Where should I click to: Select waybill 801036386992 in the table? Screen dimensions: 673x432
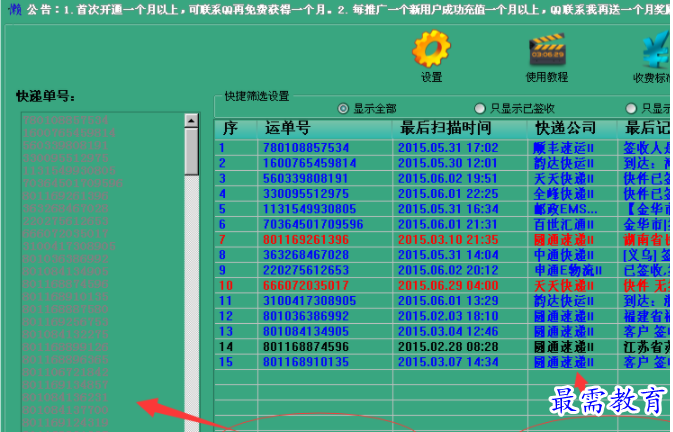point(306,316)
